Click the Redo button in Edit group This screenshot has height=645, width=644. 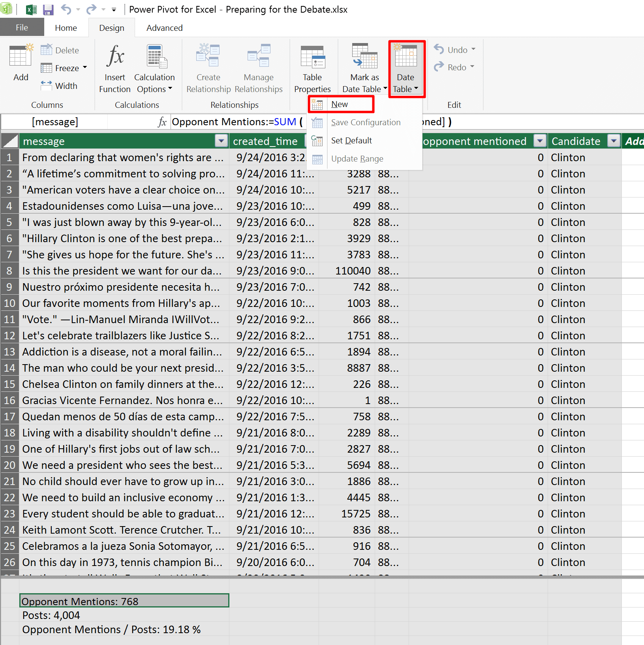point(450,67)
